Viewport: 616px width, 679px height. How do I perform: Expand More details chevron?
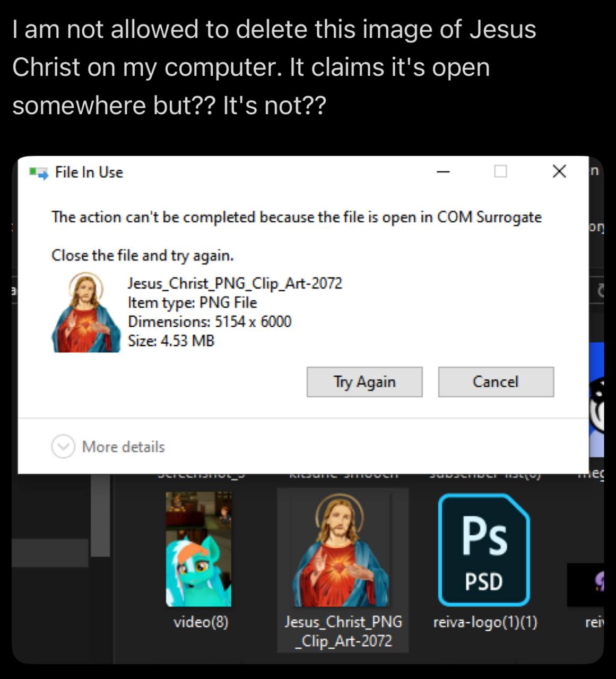pyautogui.click(x=63, y=447)
